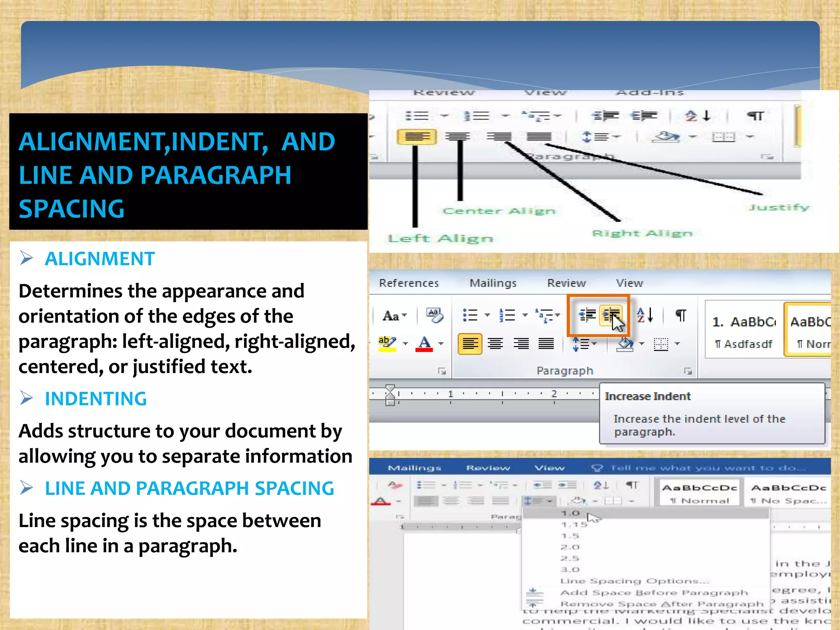The width and height of the screenshot is (840, 630).
Task: Click the Decrease Indent icon beside highlighted one
Action: (x=587, y=315)
